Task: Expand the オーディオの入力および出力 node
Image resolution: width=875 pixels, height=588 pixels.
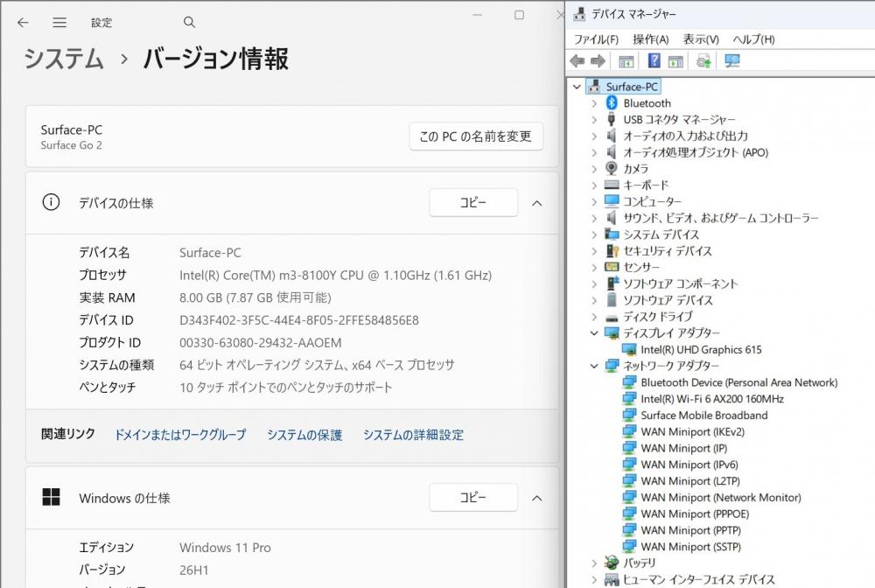Action: click(594, 136)
